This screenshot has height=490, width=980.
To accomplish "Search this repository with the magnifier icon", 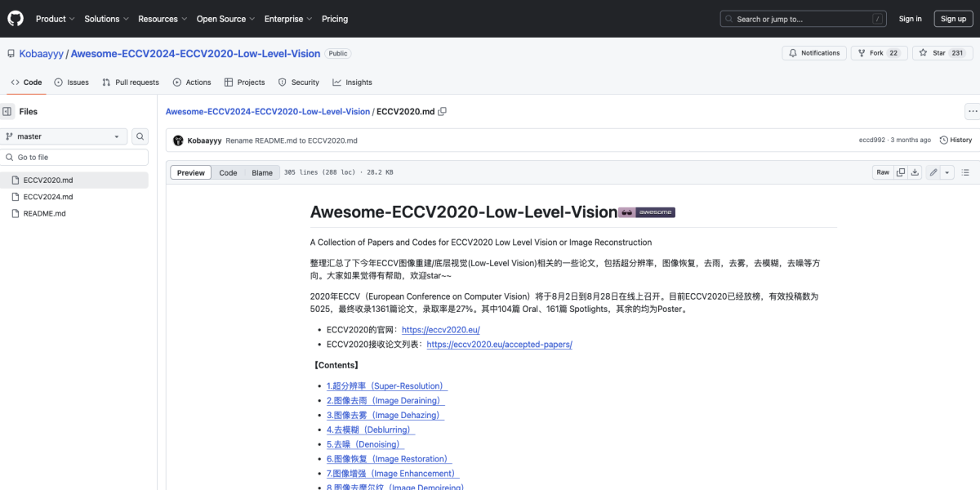I will 140,136.
